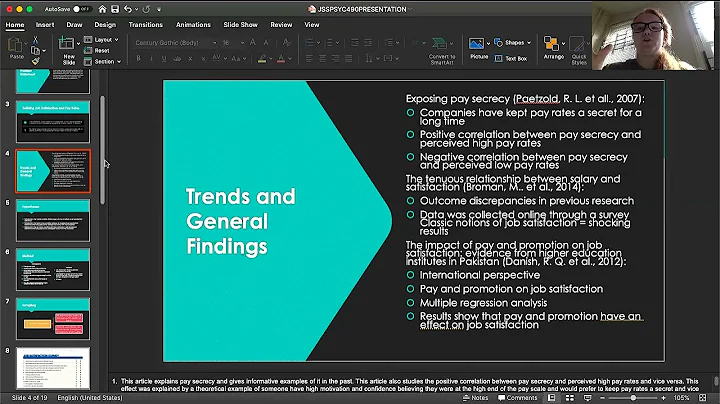
Task: Click the slide panel vertical scrollbar
Action: (102, 150)
